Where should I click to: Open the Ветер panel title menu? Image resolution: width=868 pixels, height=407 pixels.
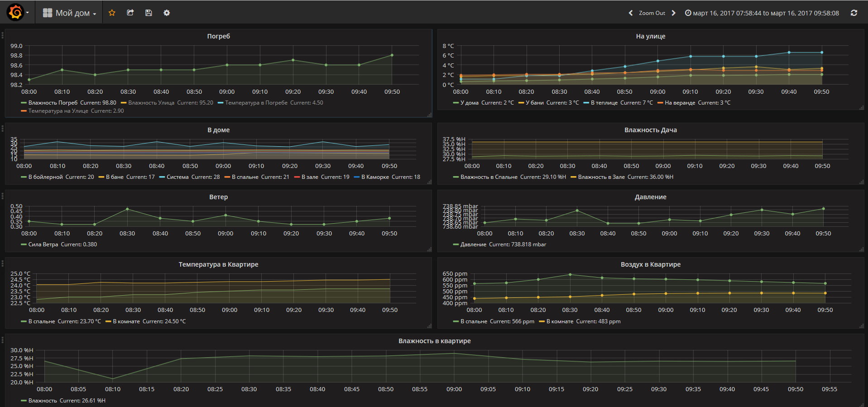(218, 197)
